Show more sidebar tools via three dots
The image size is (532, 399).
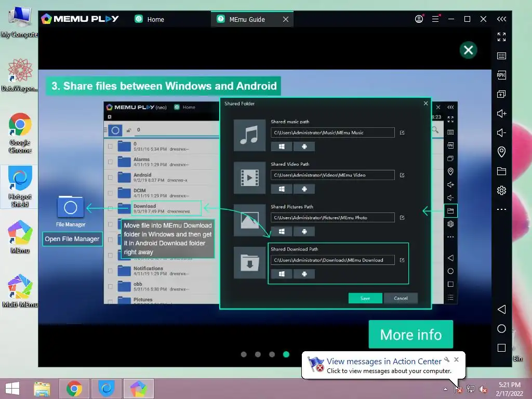point(501,209)
